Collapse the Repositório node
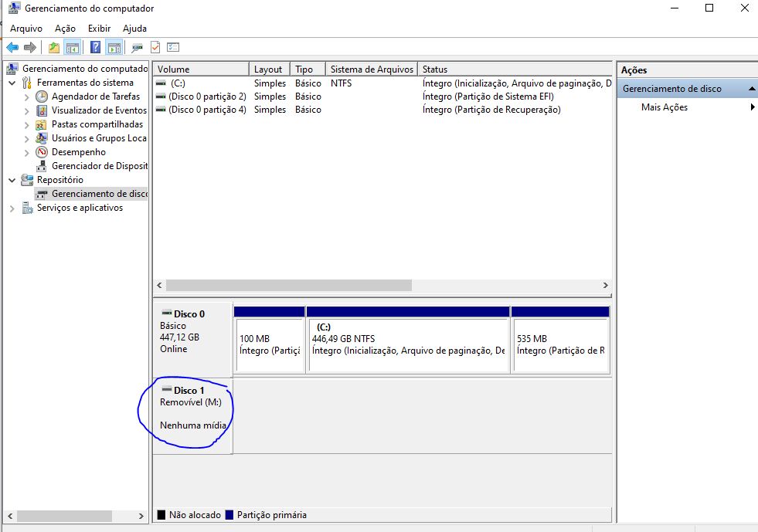758x532 pixels. [x=12, y=180]
